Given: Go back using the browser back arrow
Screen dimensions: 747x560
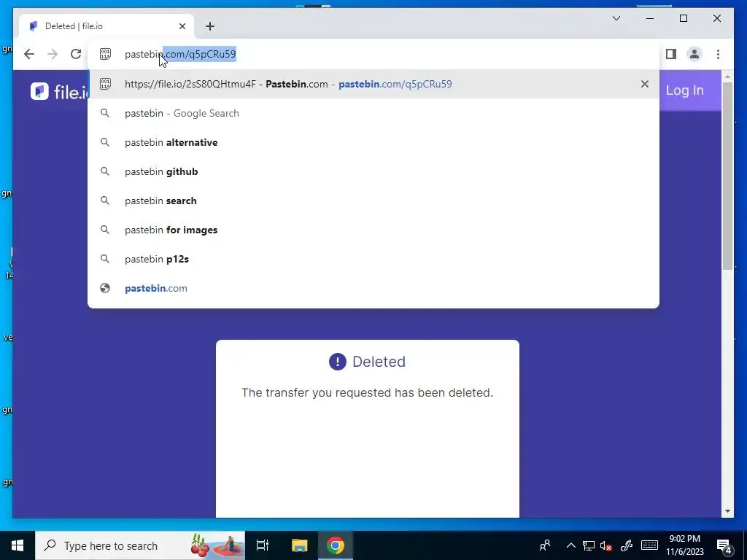Looking at the screenshot, I should pos(29,54).
